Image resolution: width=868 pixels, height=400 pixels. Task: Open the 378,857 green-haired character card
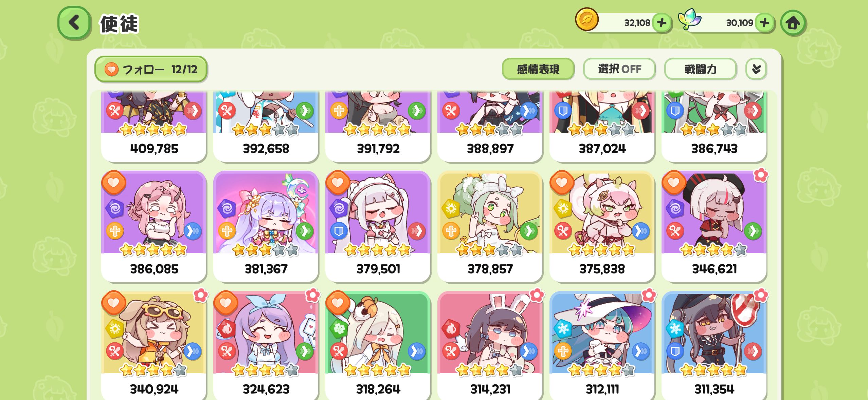[490, 226]
